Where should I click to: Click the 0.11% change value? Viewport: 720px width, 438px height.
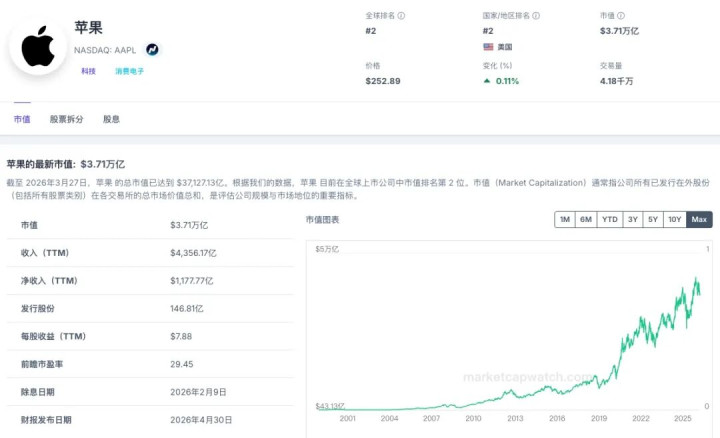507,81
